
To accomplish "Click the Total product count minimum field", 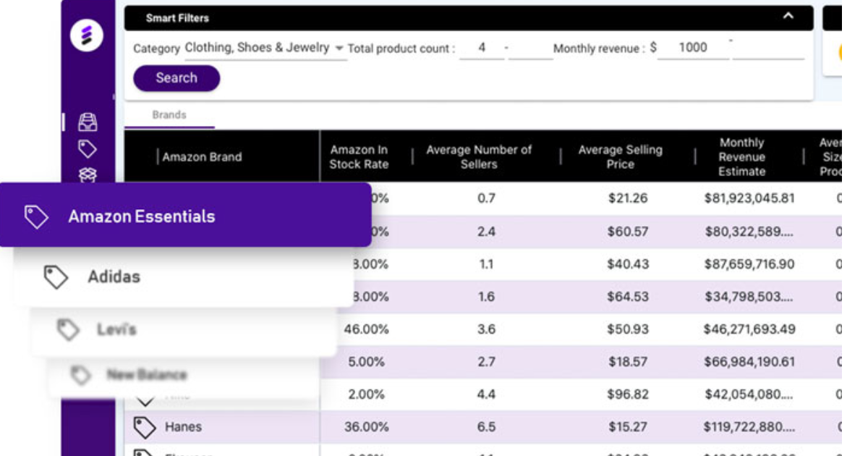I will (482, 48).
